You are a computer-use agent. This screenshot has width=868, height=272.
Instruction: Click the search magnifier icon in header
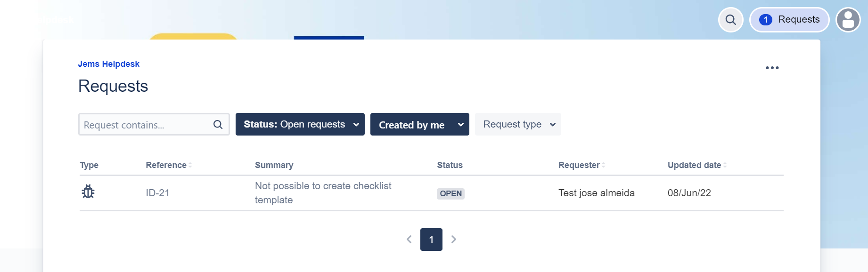point(730,20)
